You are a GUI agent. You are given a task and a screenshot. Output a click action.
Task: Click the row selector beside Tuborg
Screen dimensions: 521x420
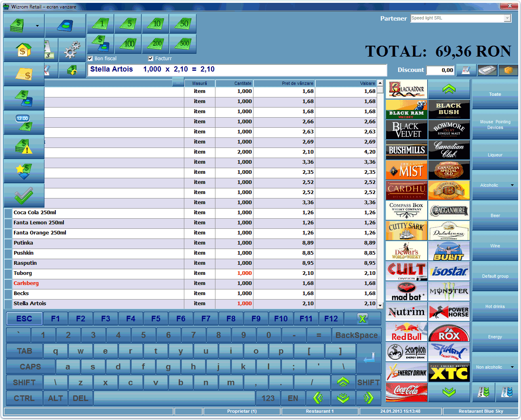pyautogui.click(x=8, y=274)
